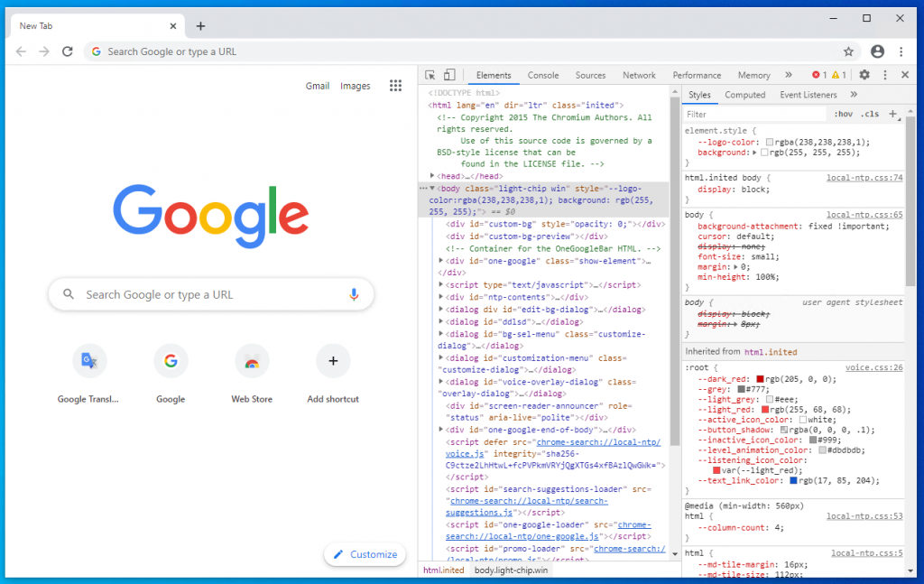Viewport: 924px width, 584px height.
Task: Click the Gmail link
Action: (x=317, y=86)
